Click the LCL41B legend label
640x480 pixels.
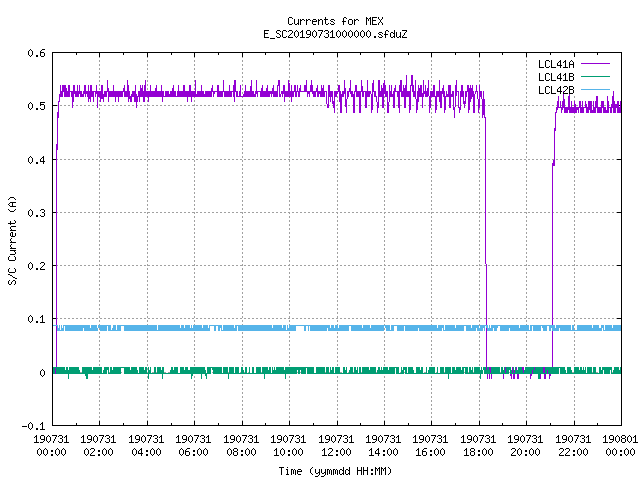point(556,77)
